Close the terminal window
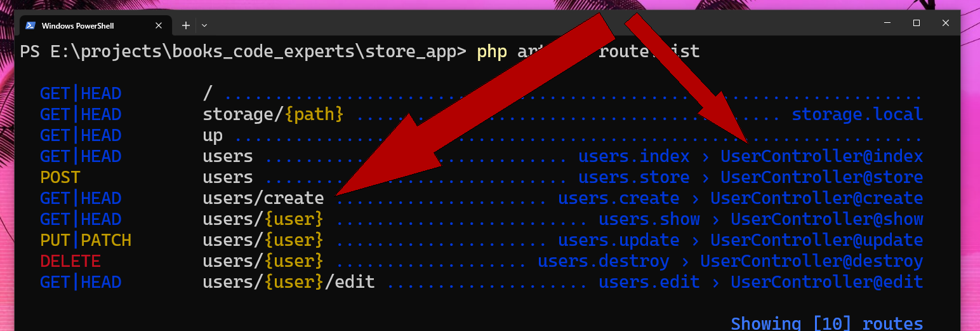Viewport: 980px width, 331px height. pyautogui.click(x=945, y=23)
